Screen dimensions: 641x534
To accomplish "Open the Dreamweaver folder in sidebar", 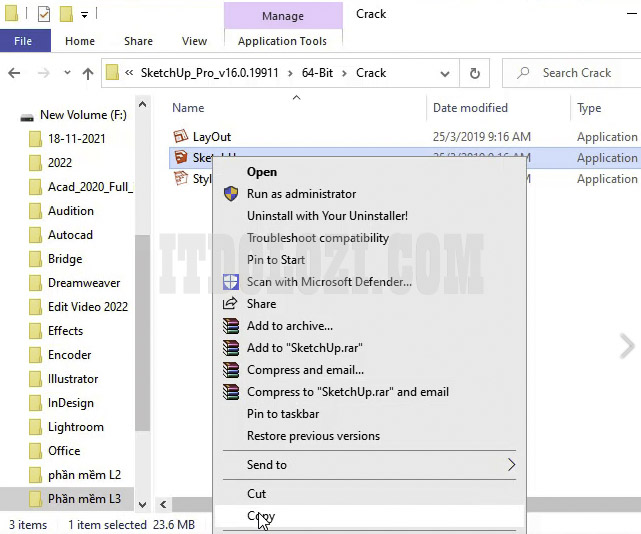I will 83,283.
